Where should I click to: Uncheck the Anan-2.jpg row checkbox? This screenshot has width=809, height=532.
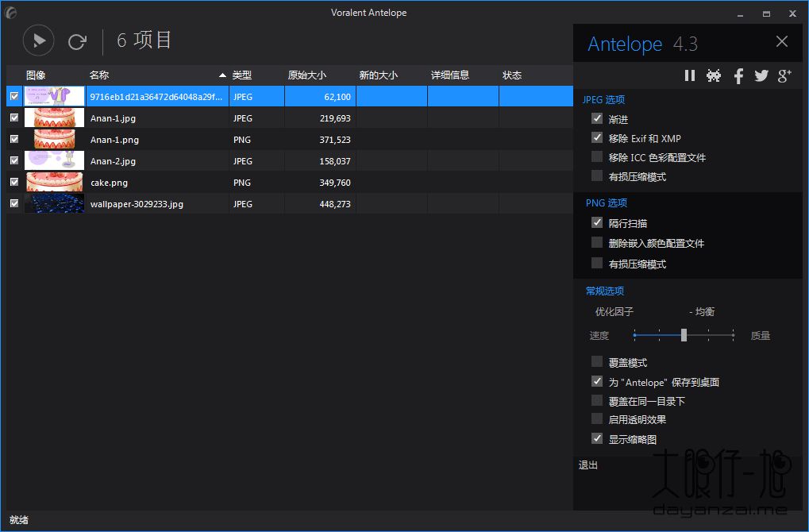[14, 160]
